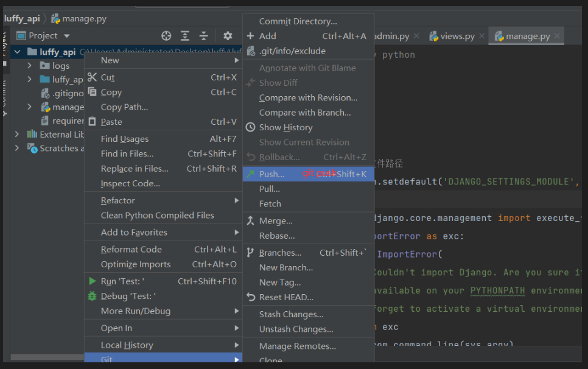Screen dimensions: 588x369
Task: Click the green Run triangle icon
Action: click(93, 281)
